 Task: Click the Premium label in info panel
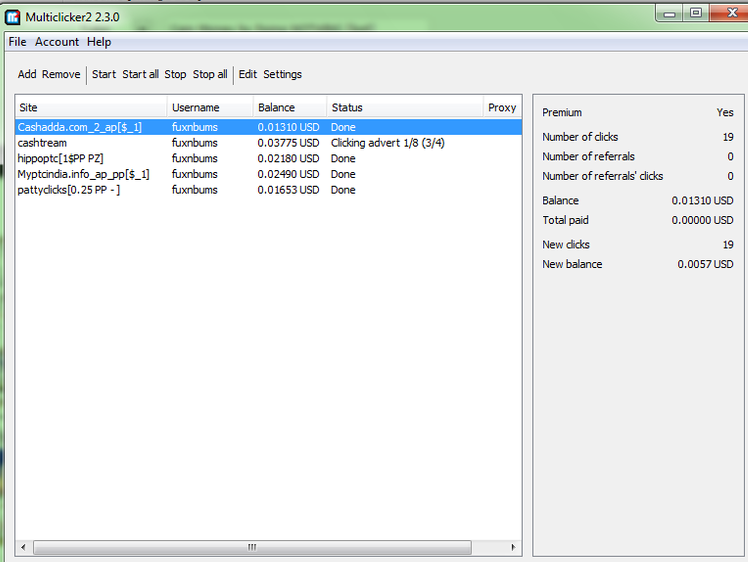[x=562, y=113]
